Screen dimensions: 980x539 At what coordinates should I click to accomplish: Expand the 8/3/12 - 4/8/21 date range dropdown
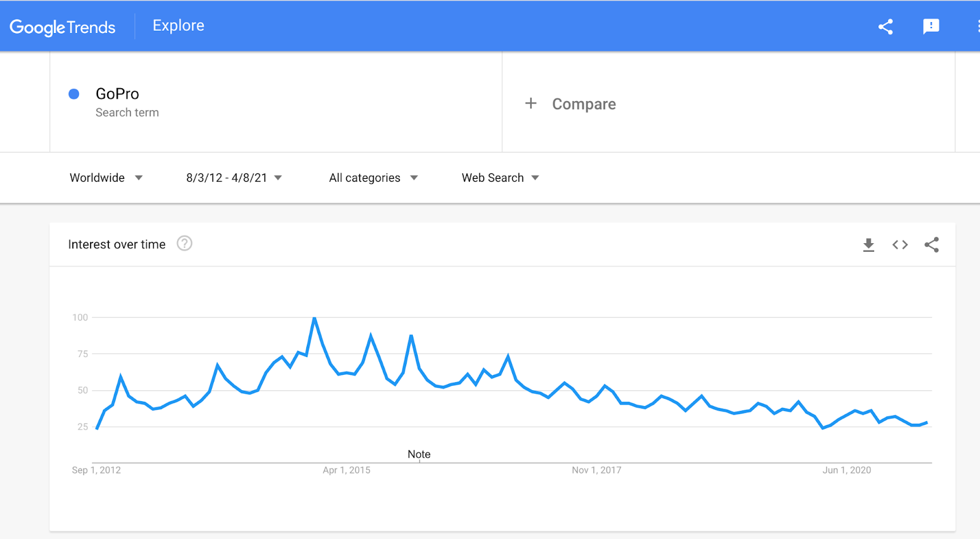click(233, 178)
